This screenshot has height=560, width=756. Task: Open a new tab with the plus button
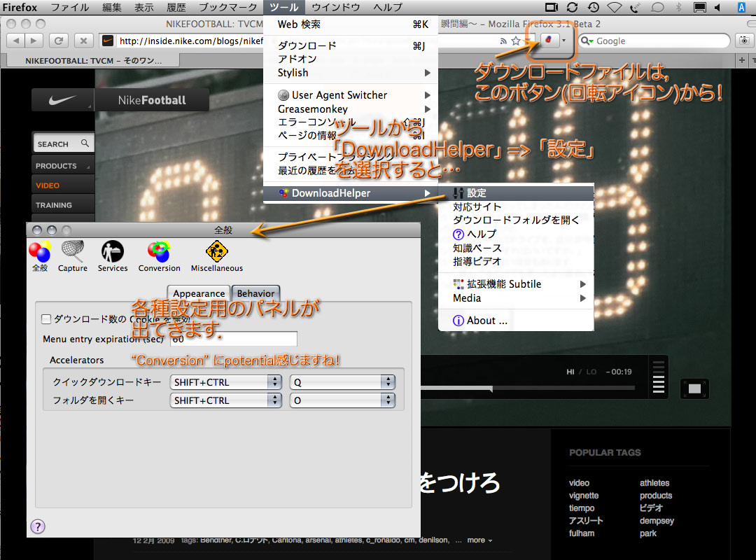[741, 60]
